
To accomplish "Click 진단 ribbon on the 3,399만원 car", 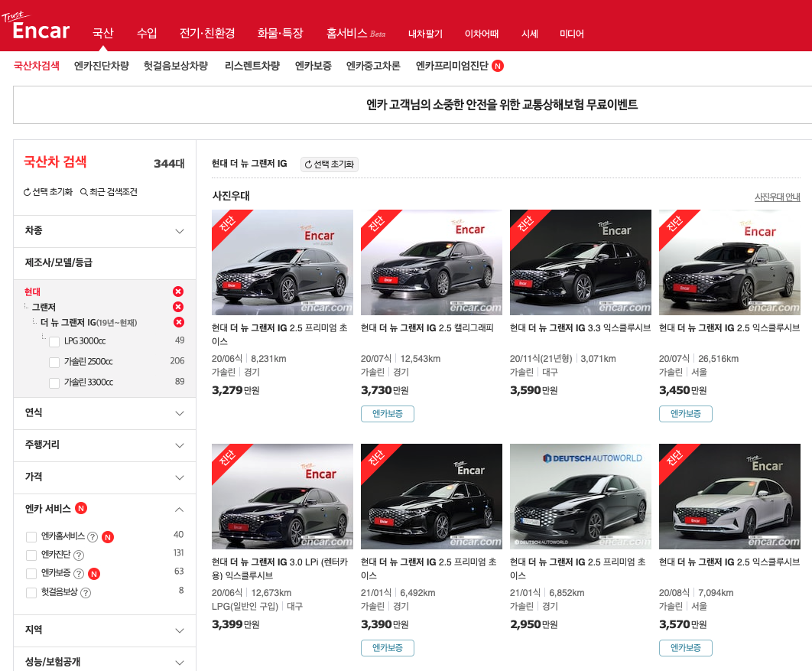I will (228, 458).
